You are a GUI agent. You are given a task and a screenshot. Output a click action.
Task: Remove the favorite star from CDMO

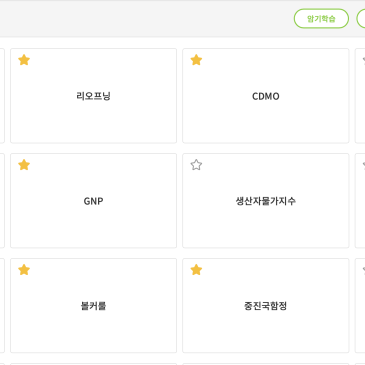tap(196, 60)
